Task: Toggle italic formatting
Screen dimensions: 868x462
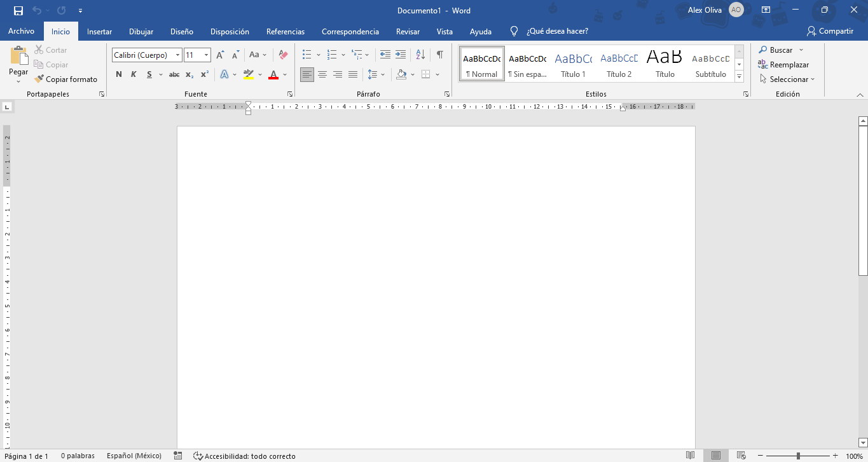Action: (133, 74)
